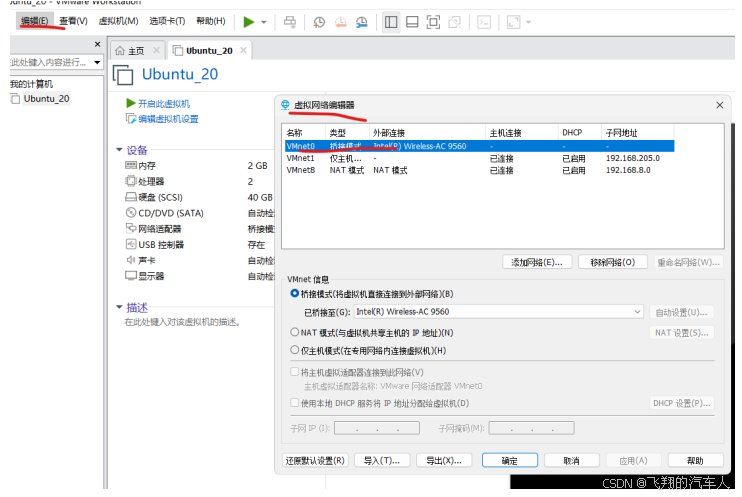Click the 确定 button
The width and height of the screenshot is (742, 497).
pos(510,461)
